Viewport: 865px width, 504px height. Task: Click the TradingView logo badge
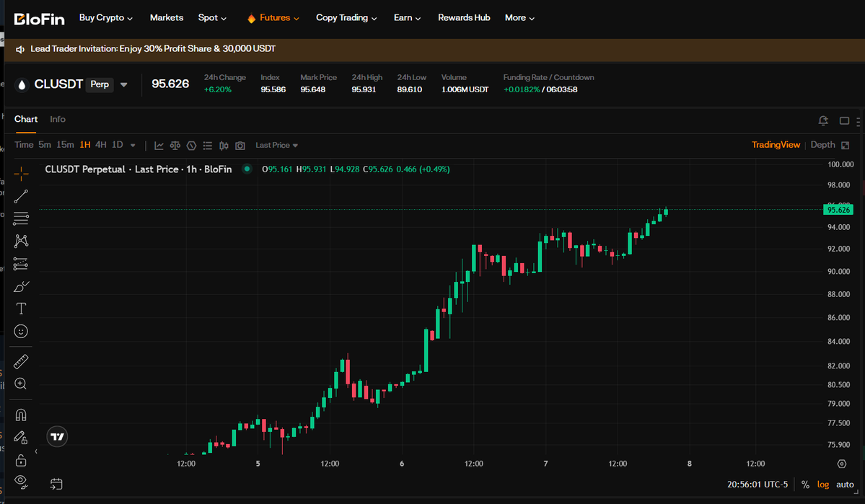pos(58,437)
